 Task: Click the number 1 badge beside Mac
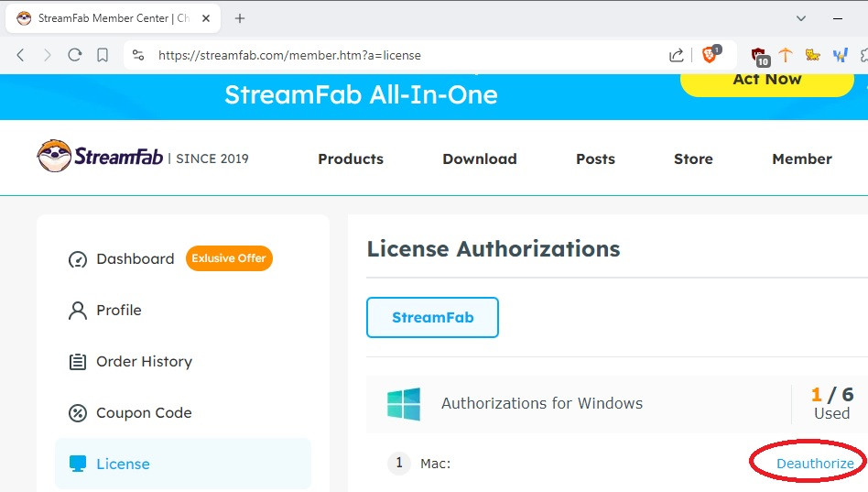pyautogui.click(x=399, y=463)
